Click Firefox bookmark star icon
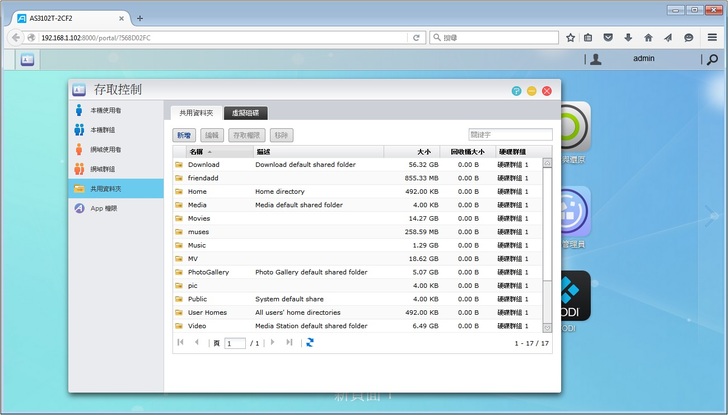This screenshot has height=415, width=728. 570,37
